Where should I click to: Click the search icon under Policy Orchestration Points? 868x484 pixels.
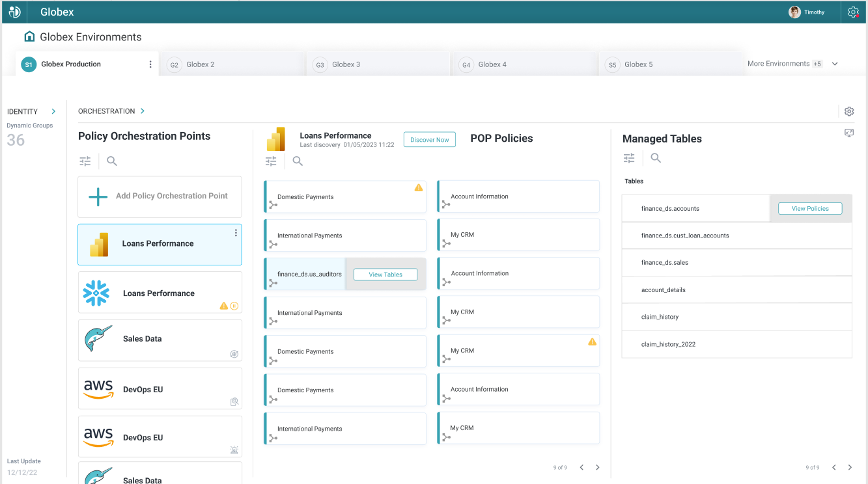[112, 161]
